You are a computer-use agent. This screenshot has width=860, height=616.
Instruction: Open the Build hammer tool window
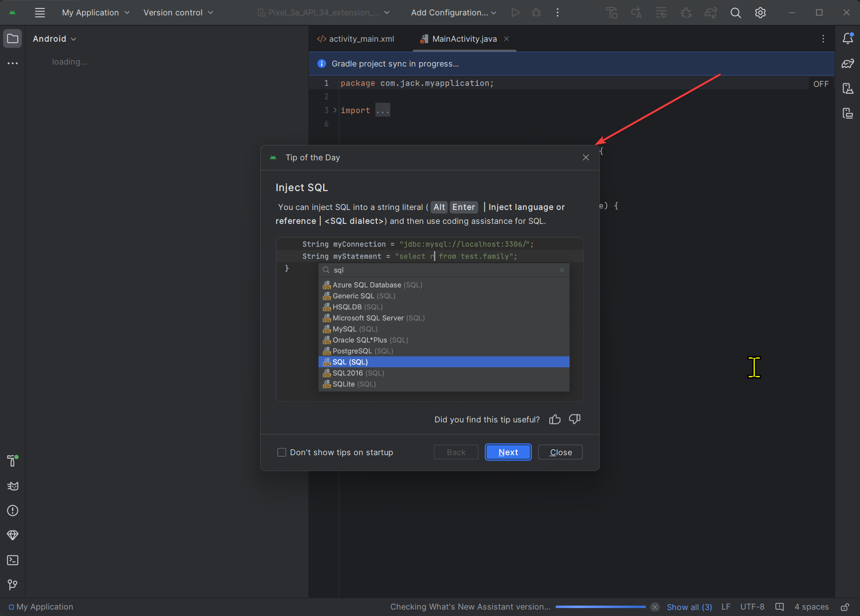click(x=12, y=461)
